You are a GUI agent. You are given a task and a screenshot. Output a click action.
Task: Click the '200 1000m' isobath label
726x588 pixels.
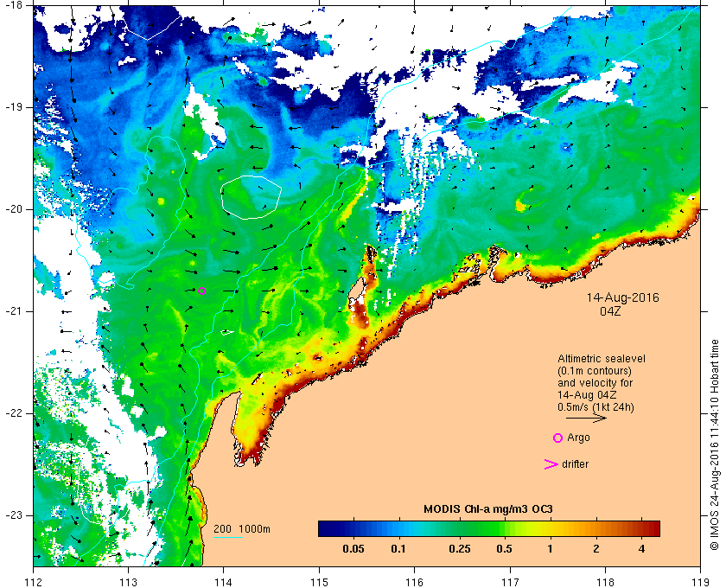point(242,529)
